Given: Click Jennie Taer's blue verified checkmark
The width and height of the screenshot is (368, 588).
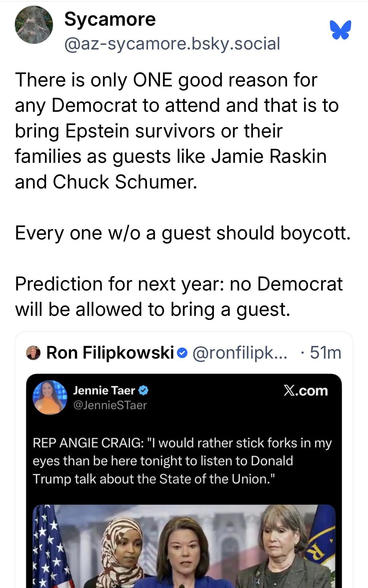Looking at the screenshot, I should tap(144, 390).
